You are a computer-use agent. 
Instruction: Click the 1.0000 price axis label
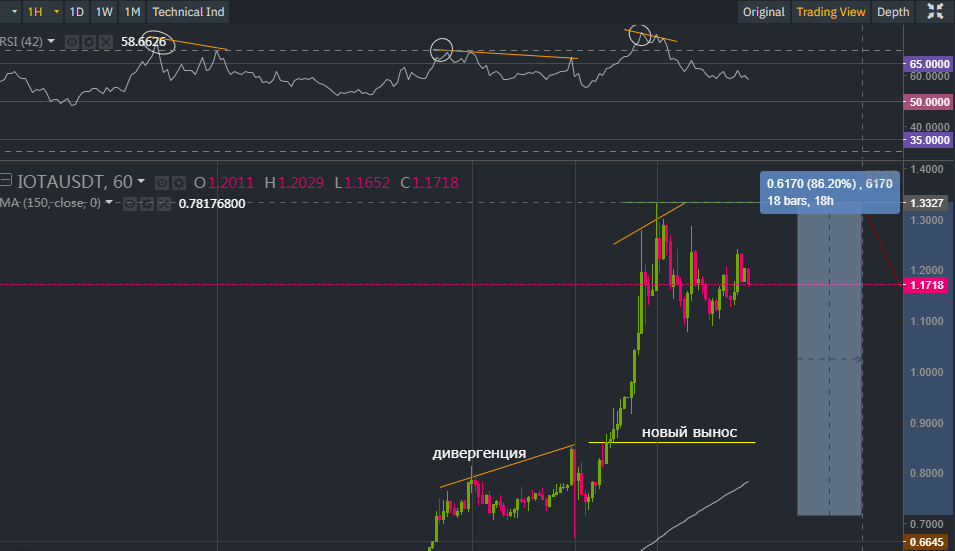tap(926, 372)
